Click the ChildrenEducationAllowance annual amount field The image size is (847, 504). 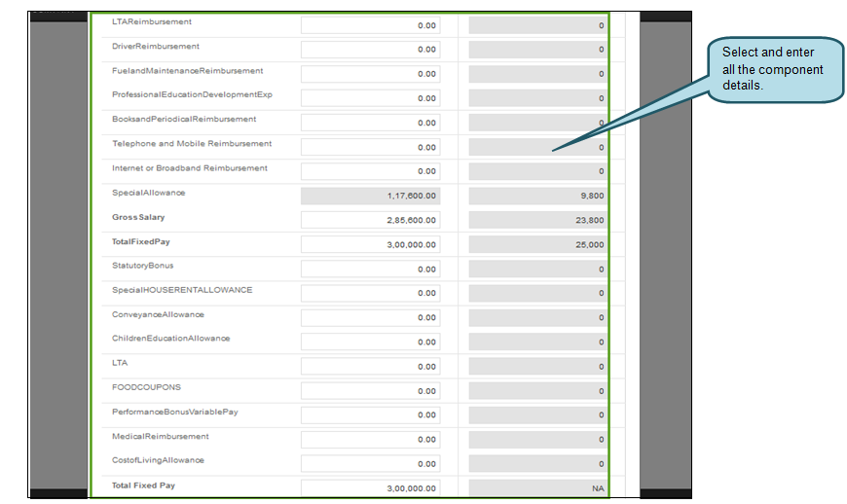pyautogui.click(x=371, y=342)
